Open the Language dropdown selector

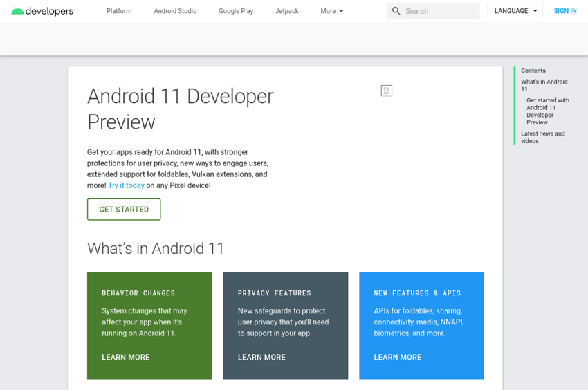pos(515,11)
